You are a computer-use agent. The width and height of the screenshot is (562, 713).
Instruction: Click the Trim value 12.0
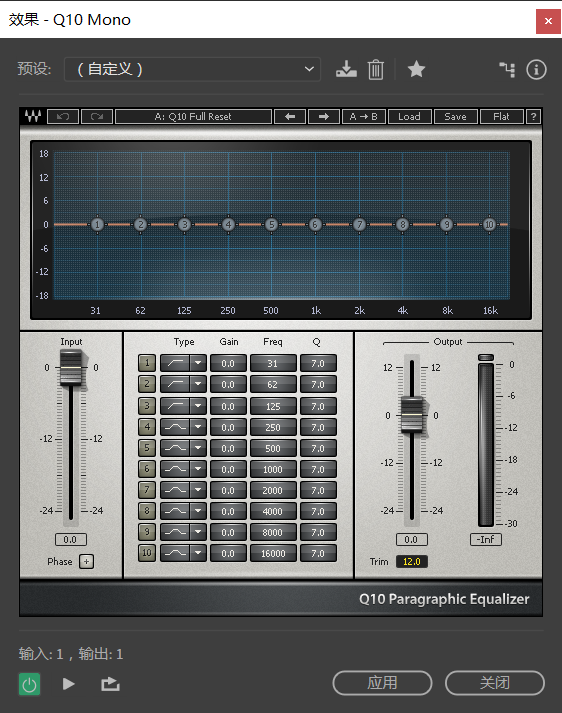(x=411, y=562)
